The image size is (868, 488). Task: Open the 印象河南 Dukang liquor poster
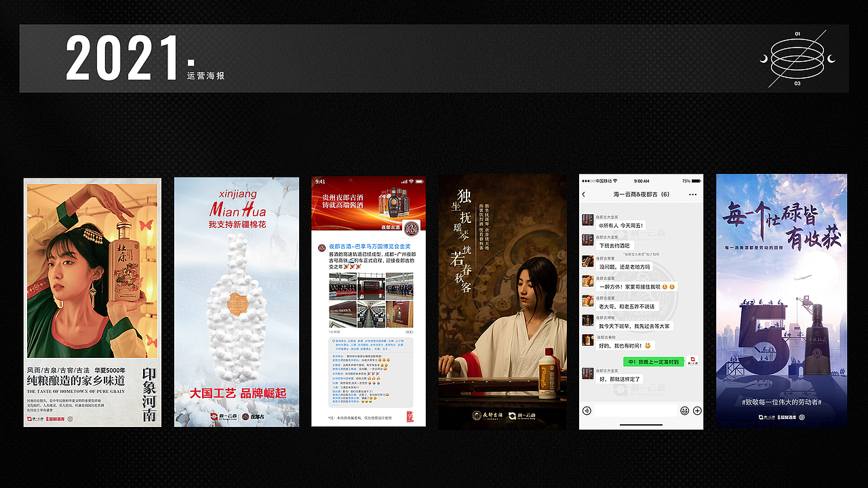pyautogui.click(x=92, y=302)
